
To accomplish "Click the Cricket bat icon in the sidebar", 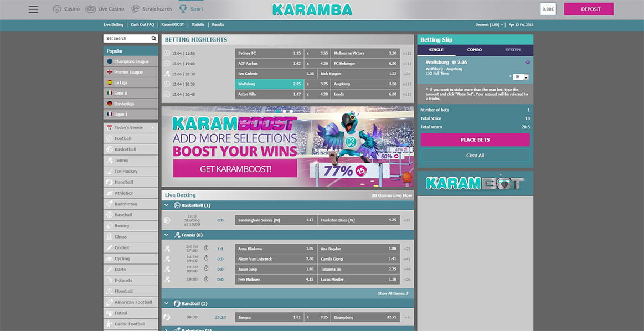I will (110, 247).
